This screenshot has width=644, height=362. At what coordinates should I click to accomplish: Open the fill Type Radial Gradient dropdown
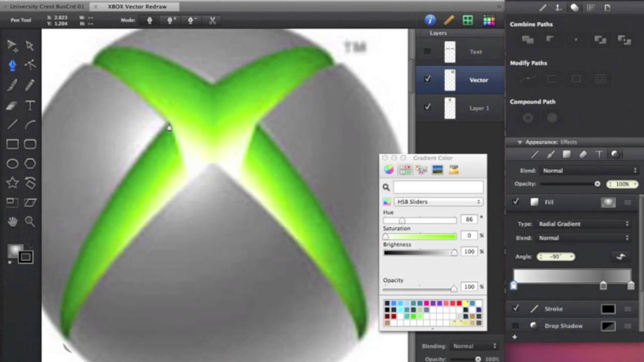click(584, 224)
